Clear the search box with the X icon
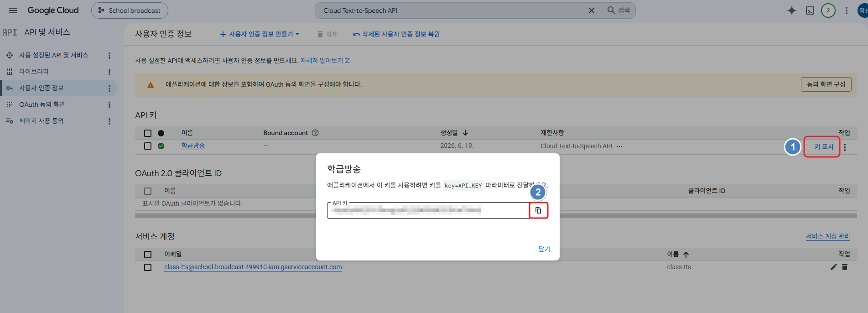The width and height of the screenshot is (868, 313). click(x=591, y=10)
